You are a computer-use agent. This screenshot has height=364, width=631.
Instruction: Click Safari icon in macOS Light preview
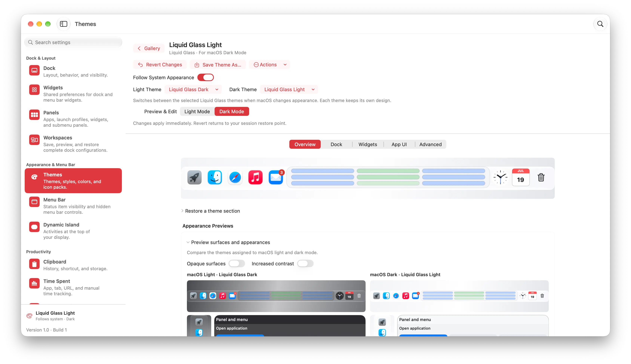[x=213, y=296]
